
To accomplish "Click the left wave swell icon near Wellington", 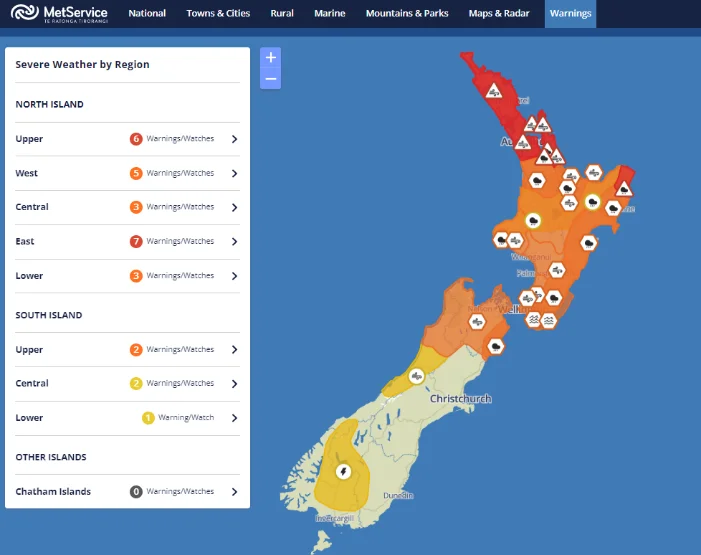I will [x=533, y=320].
